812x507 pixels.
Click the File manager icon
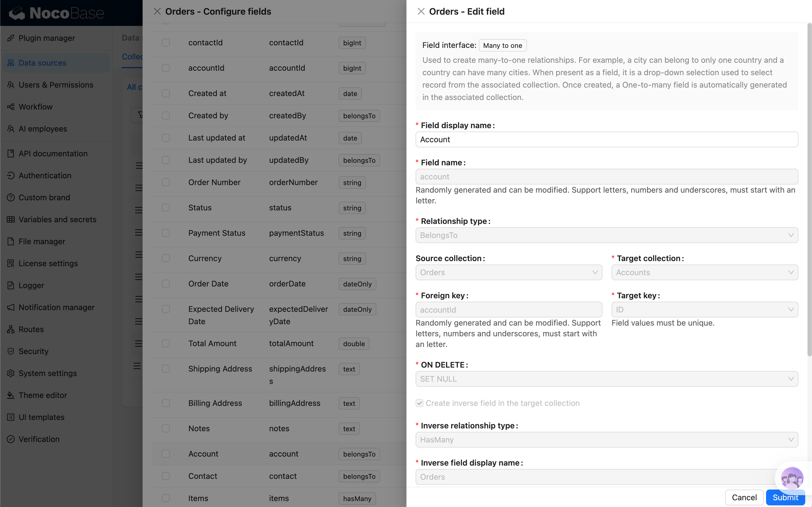pyautogui.click(x=11, y=241)
